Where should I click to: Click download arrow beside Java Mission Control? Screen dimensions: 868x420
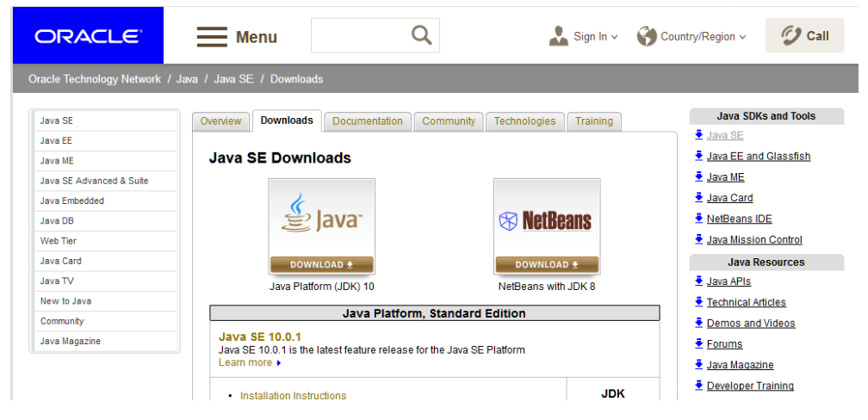coord(698,239)
